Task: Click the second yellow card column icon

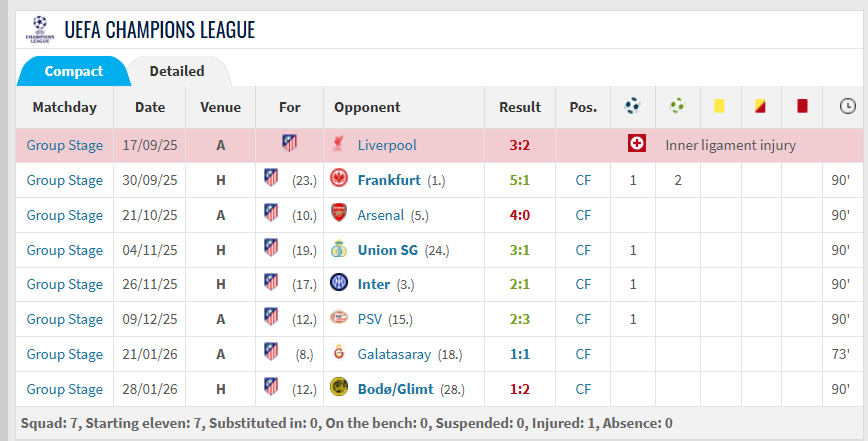Action: (760, 106)
